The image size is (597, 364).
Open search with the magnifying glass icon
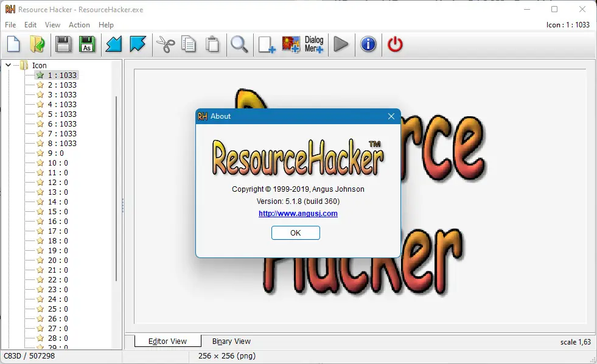pos(240,44)
